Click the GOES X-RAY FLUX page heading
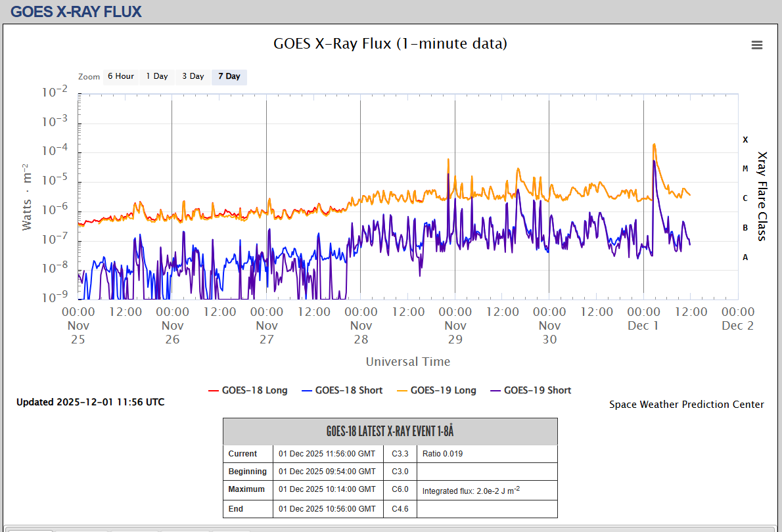 (76, 11)
